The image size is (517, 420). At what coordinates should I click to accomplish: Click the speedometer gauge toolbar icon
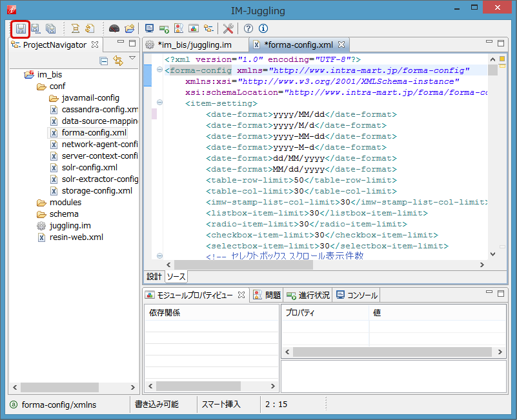(114, 28)
